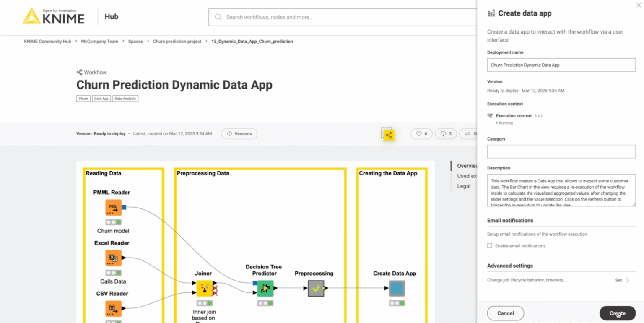Open Spaces breadcrumb link

click(x=135, y=42)
